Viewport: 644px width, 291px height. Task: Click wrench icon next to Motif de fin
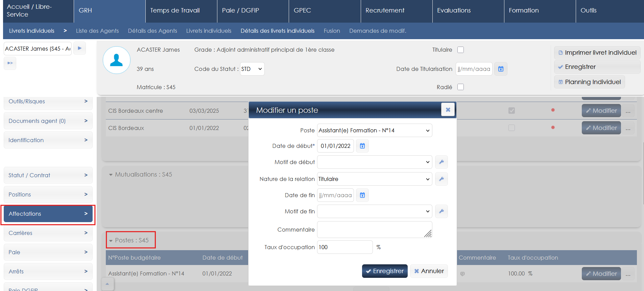click(x=441, y=211)
